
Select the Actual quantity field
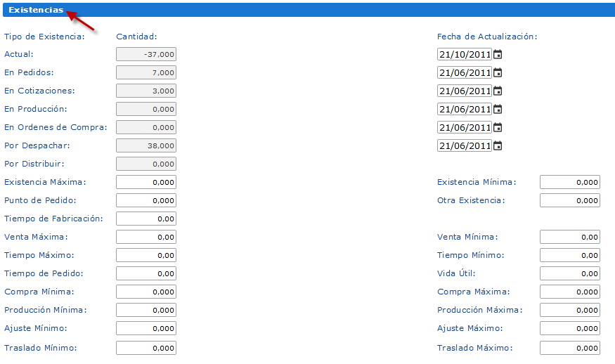point(146,54)
